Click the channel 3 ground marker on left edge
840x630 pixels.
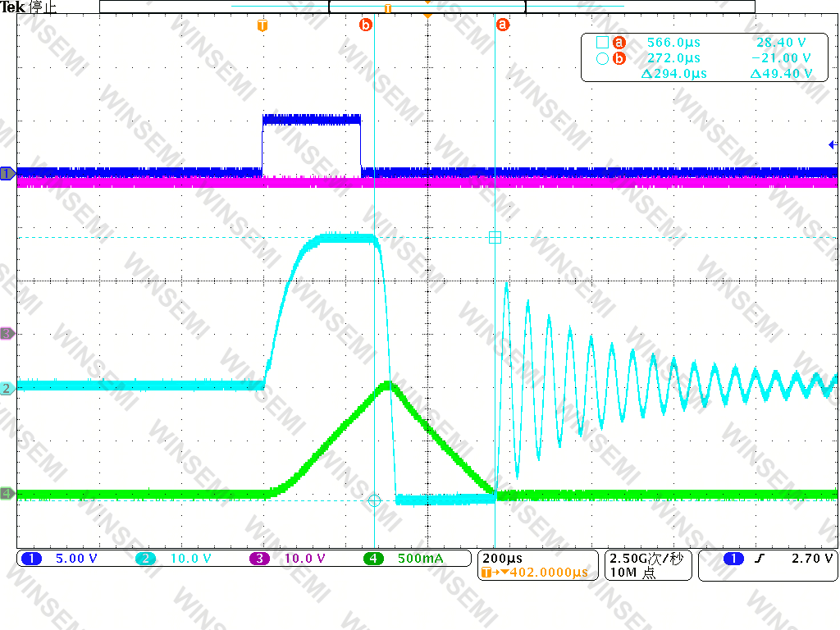coord(7,334)
